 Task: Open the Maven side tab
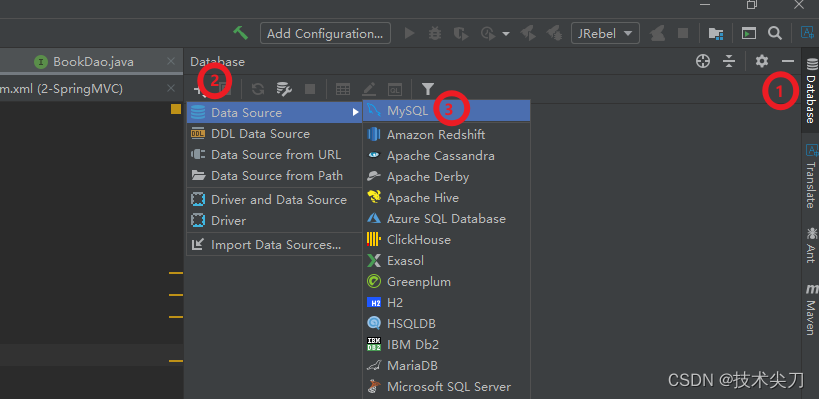pyautogui.click(x=811, y=309)
